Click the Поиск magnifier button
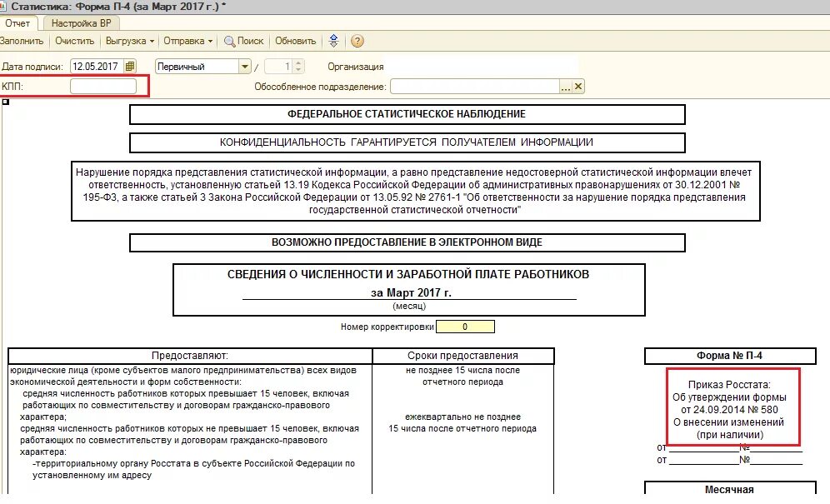The height and width of the screenshot is (504, 830). coord(243,42)
